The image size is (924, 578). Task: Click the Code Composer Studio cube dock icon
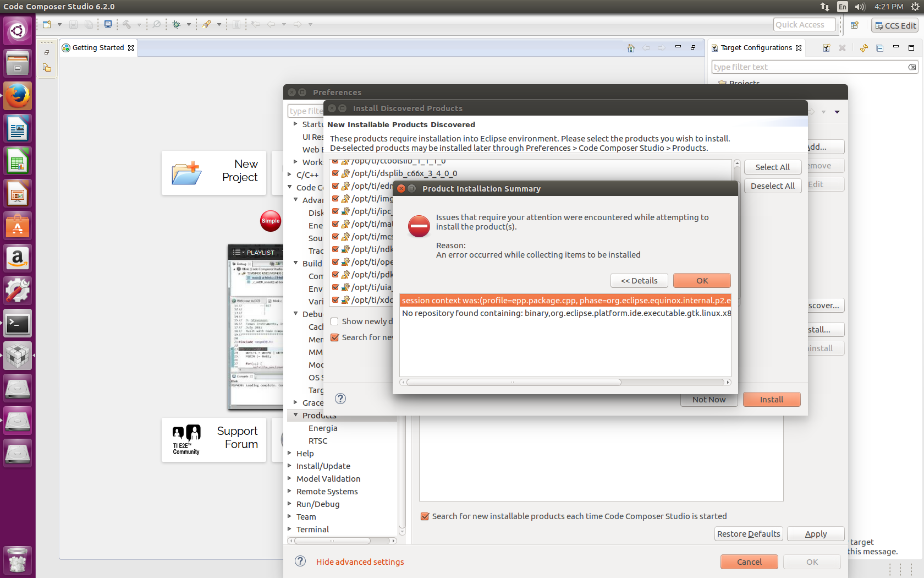[18, 356]
